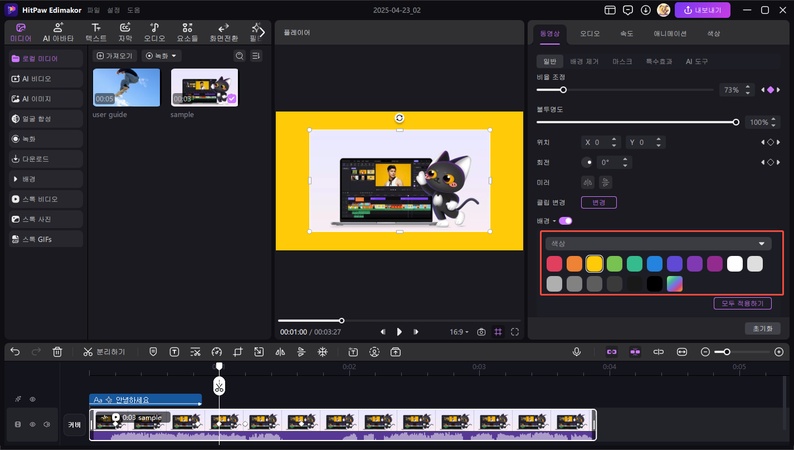Select the 텍스트 tool

click(96, 32)
